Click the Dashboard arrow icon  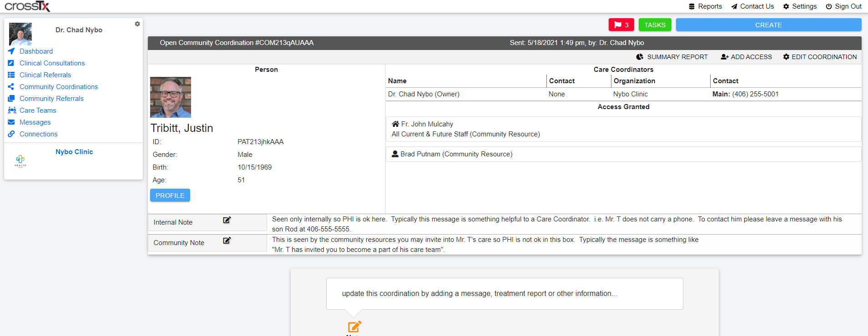click(11, 51)
